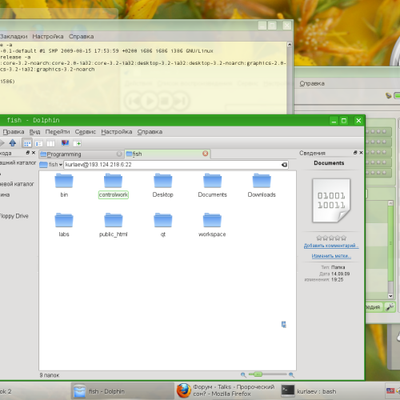Open Настройка menu in terminal window
This screenshot has width=400, height=400.
48,36
